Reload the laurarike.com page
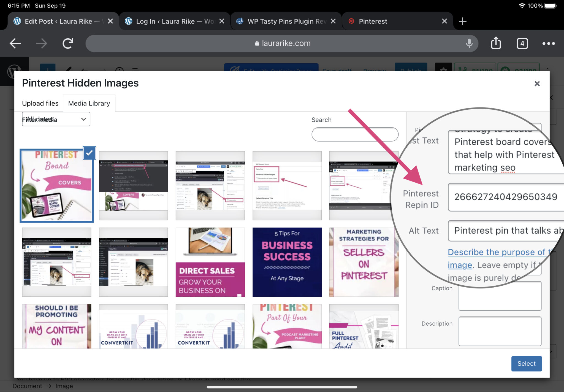The height and width of the screenshot is (392, 564). [x=68, y=43]
